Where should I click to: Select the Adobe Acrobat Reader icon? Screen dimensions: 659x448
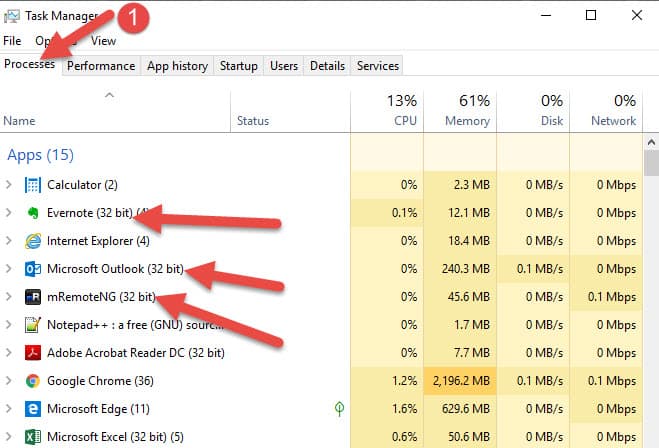(x=33, y=353)
